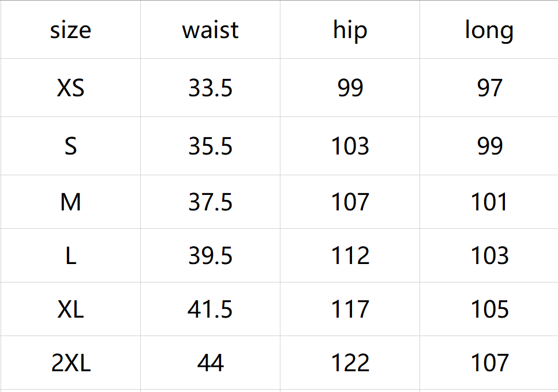Click the "hip" column header
Viewport: 558px width, 392px height.
(350, 30)
